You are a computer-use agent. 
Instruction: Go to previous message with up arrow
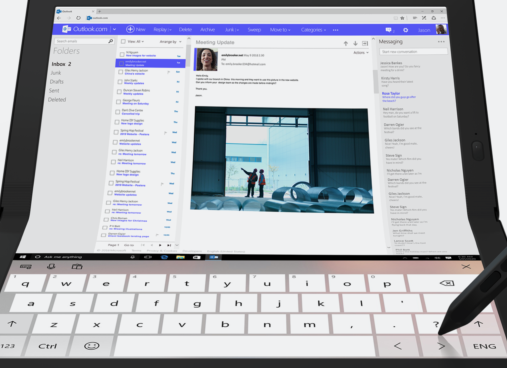pyautogui.click(x=346, y=43)
